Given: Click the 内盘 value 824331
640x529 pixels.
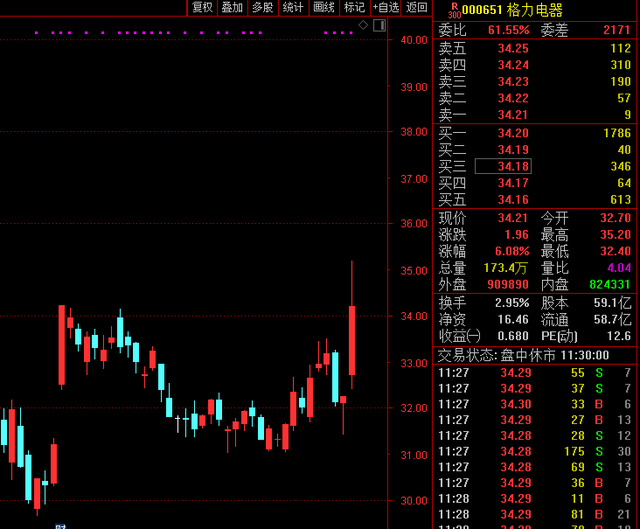Looking at the screenshot, I should [610, 285].
